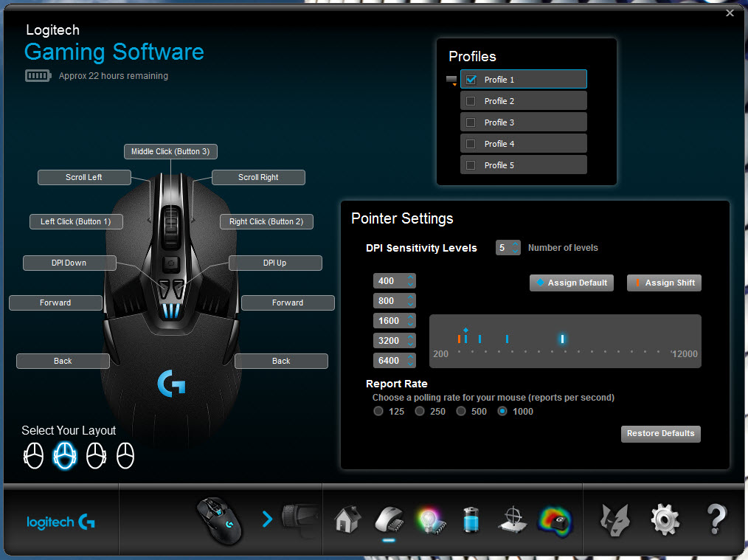Screen dimensions: 748x560
Task: Click the Restore Defaults button
Action: click(661, 434)
